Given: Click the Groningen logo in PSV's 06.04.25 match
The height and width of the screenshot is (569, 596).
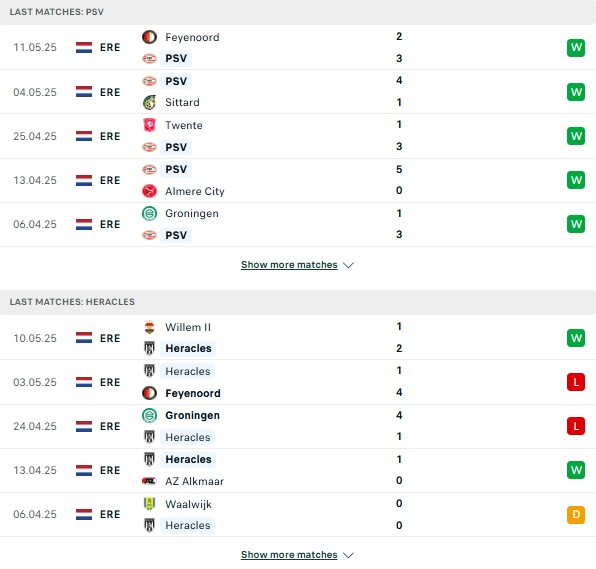Looking at the screenshot, I should click(x=149, y=213).
